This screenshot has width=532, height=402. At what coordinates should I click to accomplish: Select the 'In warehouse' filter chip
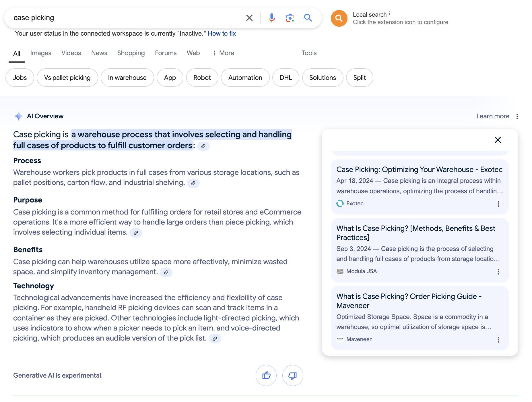(127, 78)
